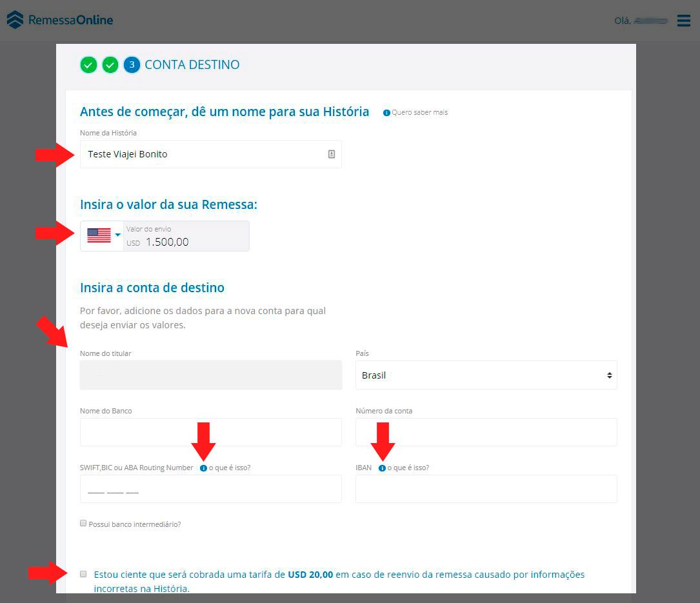Click the RemessaOnline logo

tap(60, 20)
